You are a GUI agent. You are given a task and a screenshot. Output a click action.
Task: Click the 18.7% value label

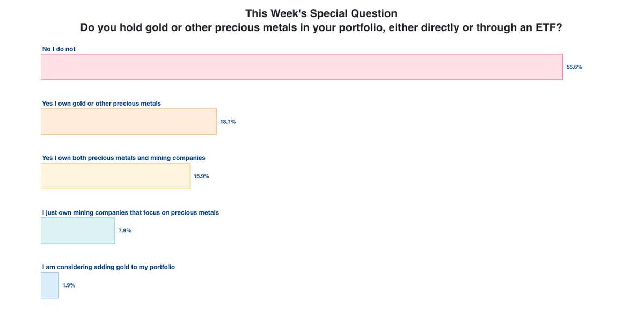click(x=228, y=122)
